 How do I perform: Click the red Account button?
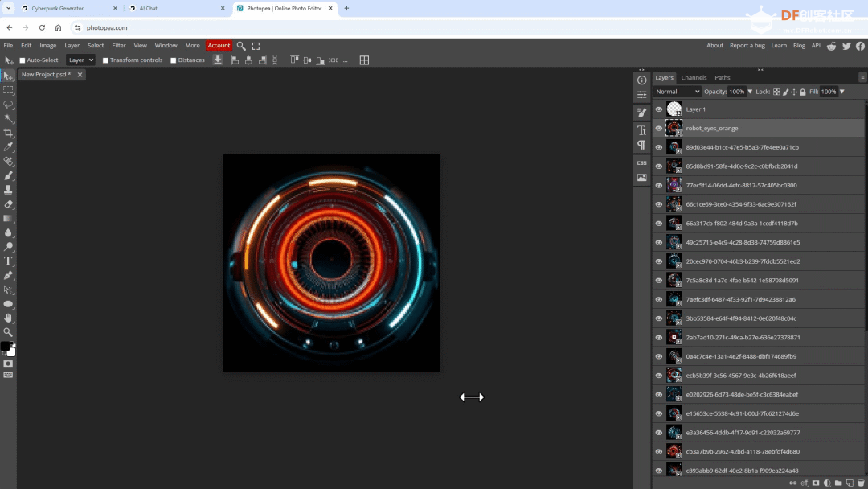219,45
